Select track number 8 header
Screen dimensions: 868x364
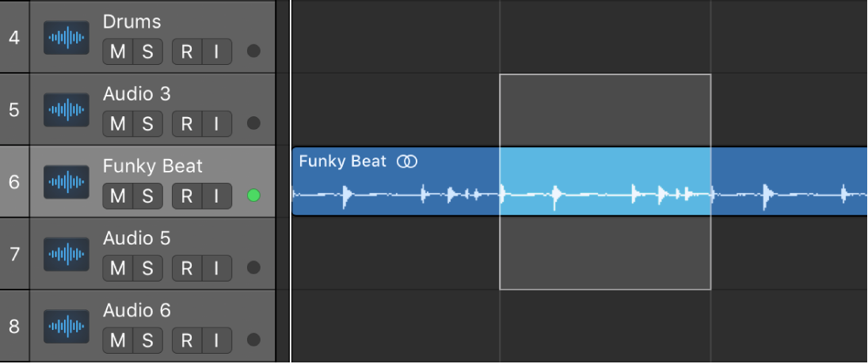coord(14,326)
